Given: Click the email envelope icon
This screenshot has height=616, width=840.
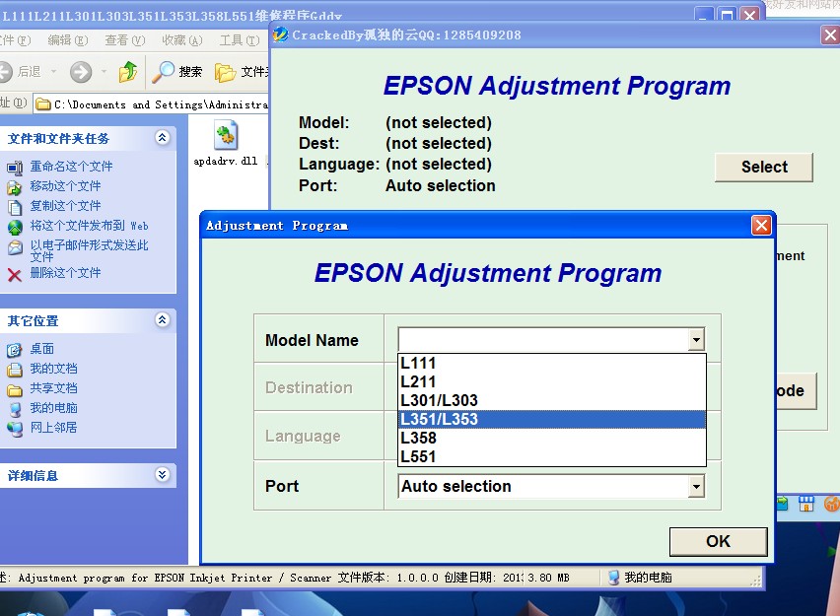Looking at the screenshot, I should [x=15, y=247].
